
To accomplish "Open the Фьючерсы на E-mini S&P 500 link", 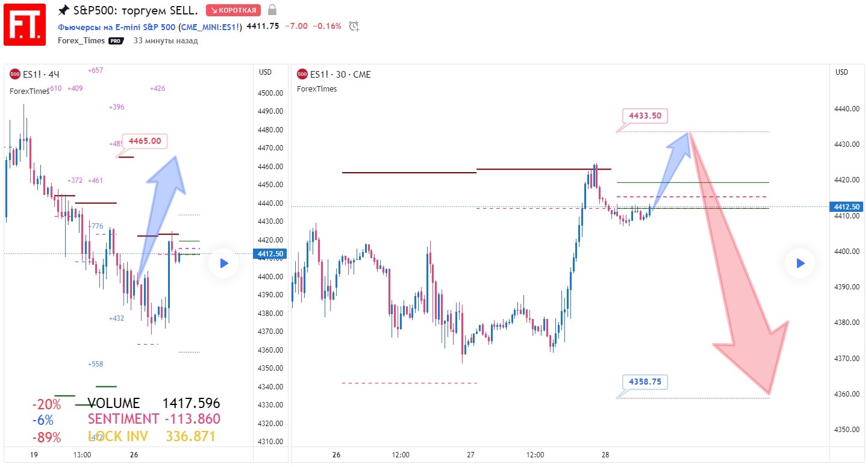I will [116, 26].
